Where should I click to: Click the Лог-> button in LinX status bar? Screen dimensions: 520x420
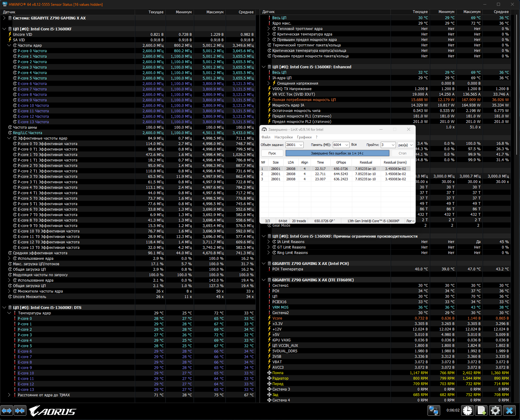(x=410, y=221)
